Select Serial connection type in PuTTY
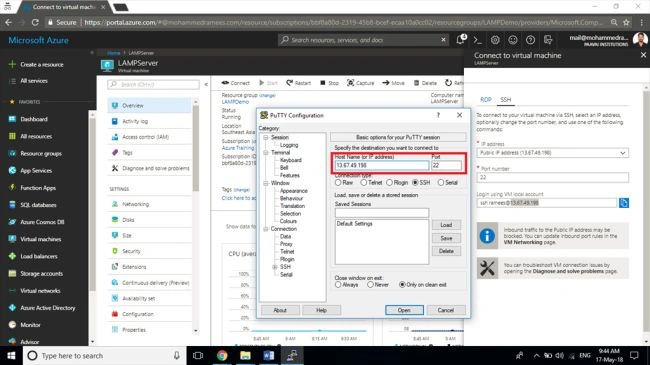 (441, 182)
